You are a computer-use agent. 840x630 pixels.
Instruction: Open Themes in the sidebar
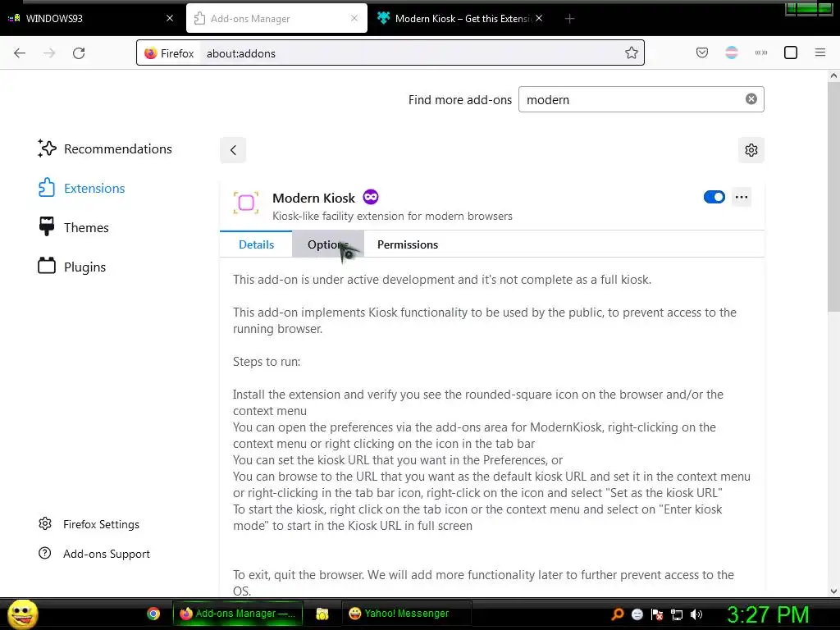pos(73,228)
